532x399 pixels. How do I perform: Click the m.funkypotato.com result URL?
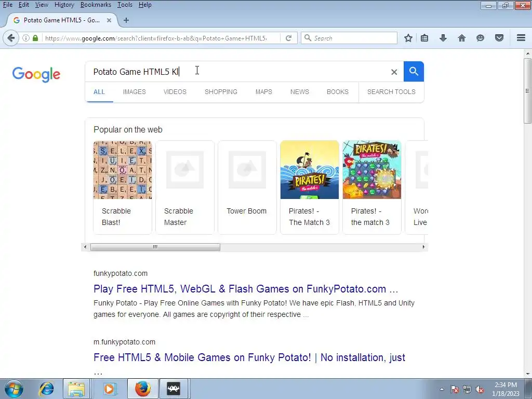(124, 342)
